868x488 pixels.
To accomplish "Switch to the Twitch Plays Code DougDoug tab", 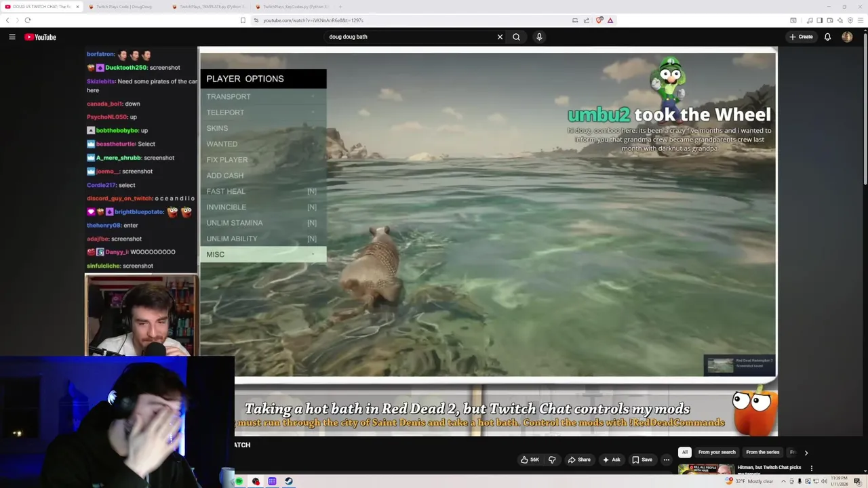I will coord(124,7).
